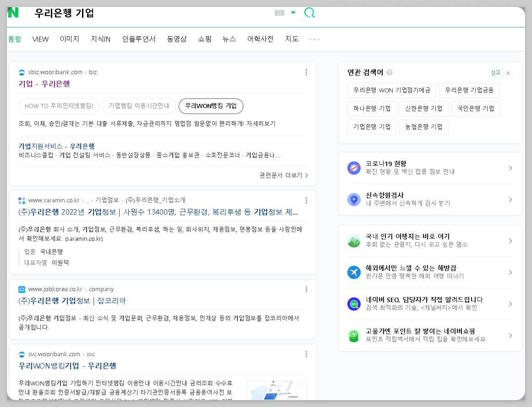Screen dimensions: 532x407
Task: Click the saramin.co.kr favicon
Action: tap(22, 200)
